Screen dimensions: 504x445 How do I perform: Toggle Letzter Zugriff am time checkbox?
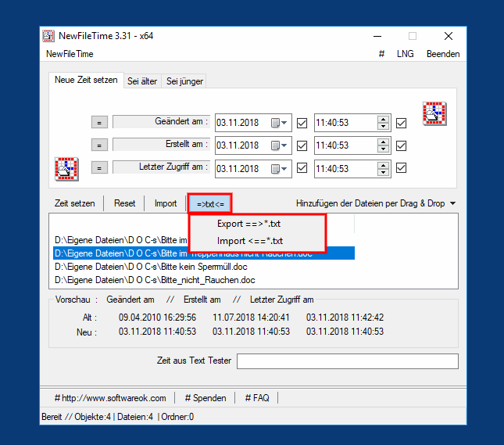[x=401, y=168]
